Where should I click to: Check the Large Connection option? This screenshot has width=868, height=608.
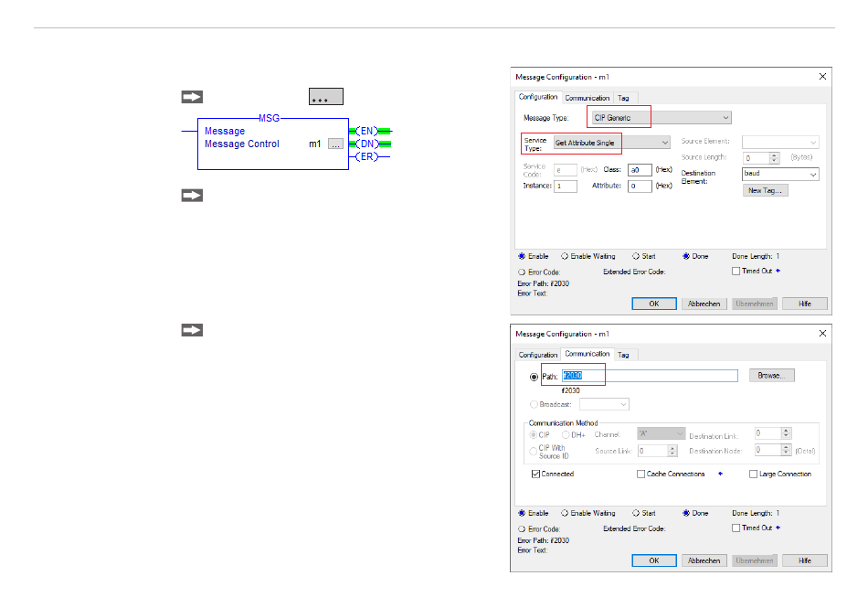point(753,475)
